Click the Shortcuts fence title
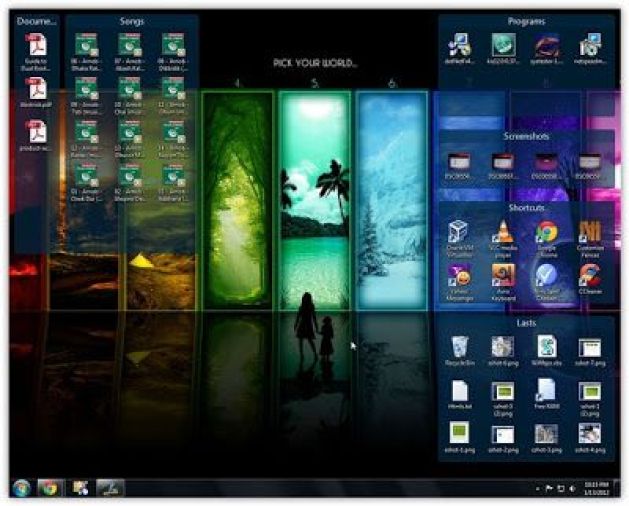629x506 pixels. (x=526, y=207)
